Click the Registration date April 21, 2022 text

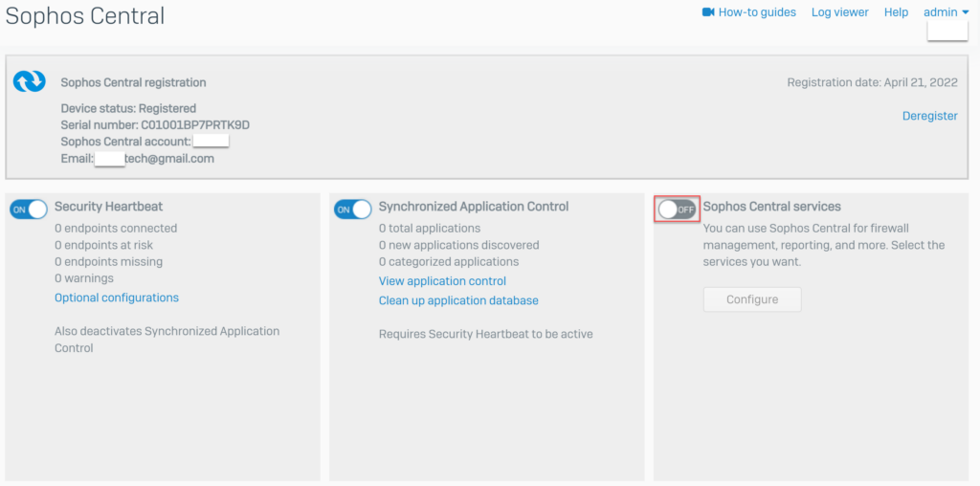(x=872, y=83)
